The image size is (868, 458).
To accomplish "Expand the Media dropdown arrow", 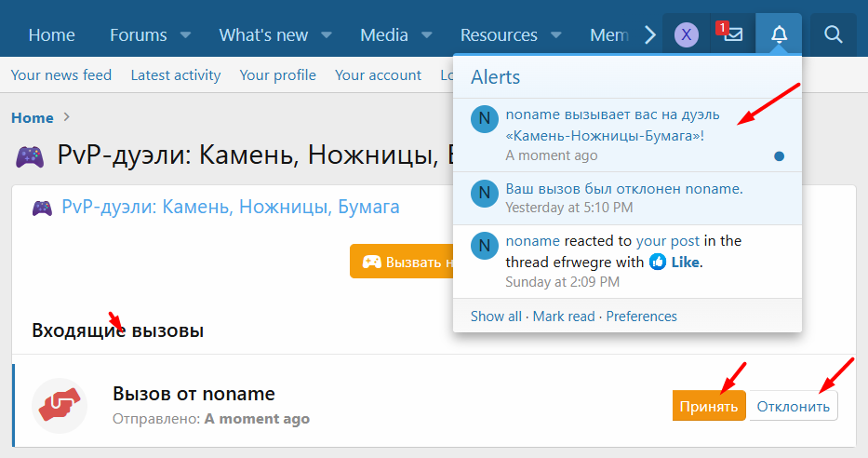I will (x=427, y=35).
